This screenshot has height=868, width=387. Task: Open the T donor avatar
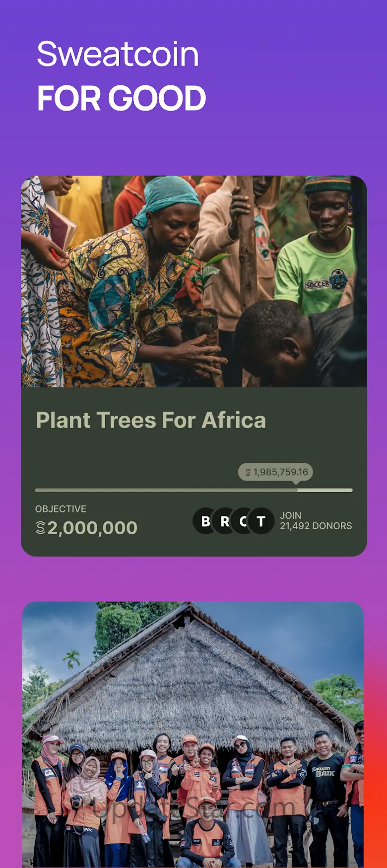[261, 521]
